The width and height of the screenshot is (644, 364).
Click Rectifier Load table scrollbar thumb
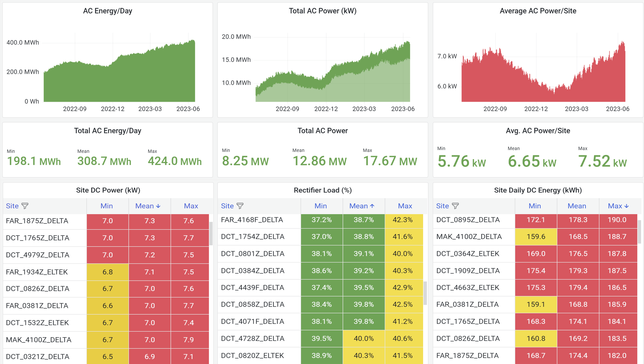click(425, 293)
